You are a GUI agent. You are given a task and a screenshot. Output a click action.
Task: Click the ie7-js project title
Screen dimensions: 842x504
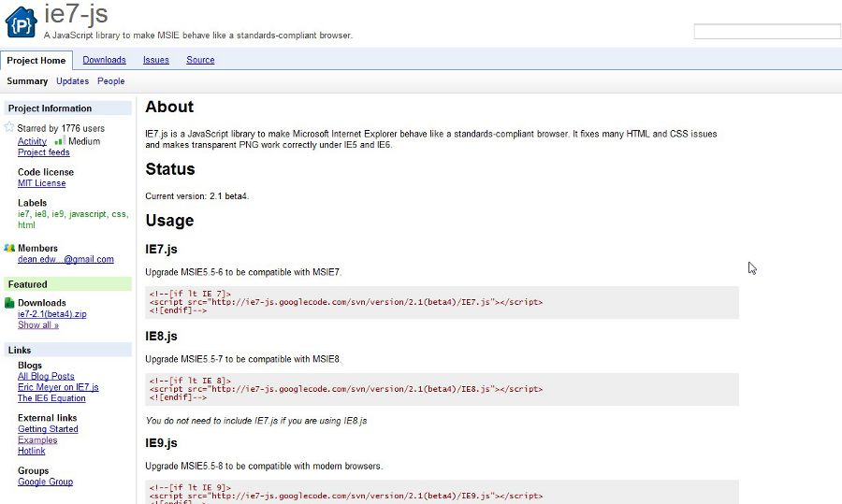[x=76, y=13]
